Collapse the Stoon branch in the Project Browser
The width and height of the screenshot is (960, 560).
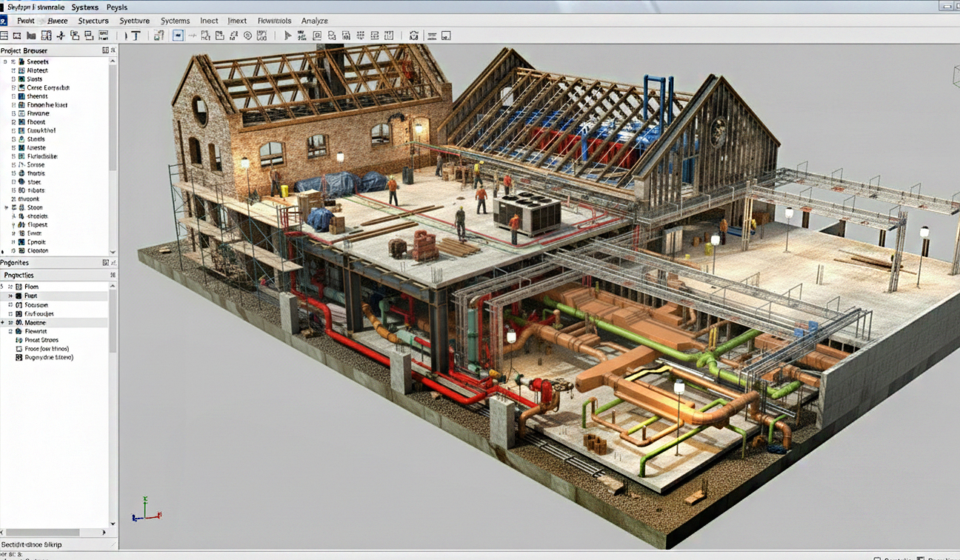6,207
